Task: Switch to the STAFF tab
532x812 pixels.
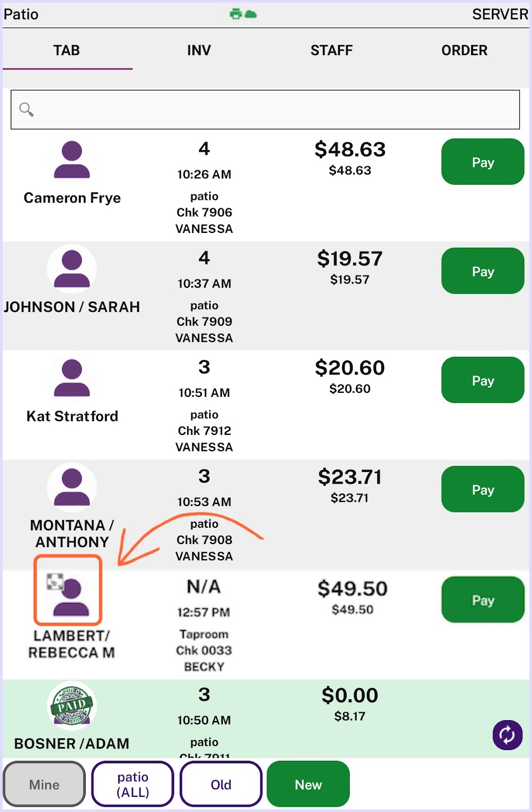Action: click(331, 50)
